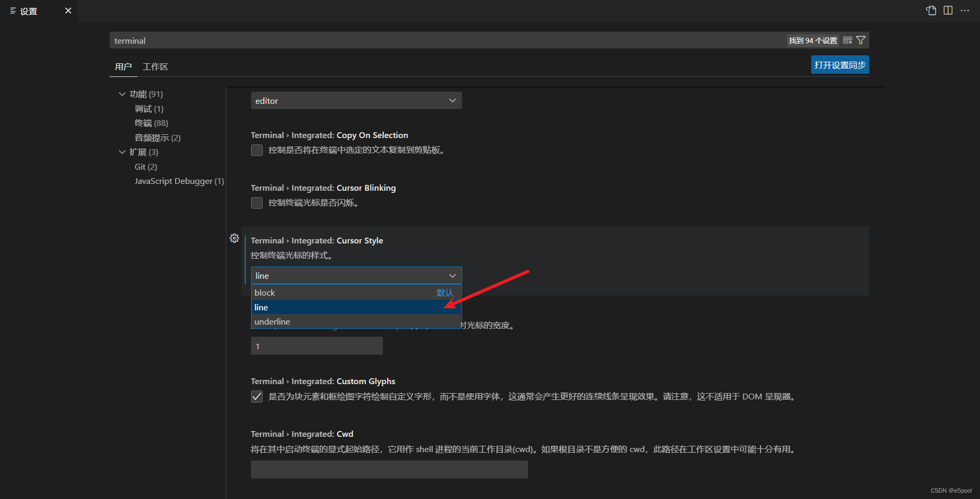Screen dimensions: 980x499
Task: Click the cursor width input showing 1
Action: coord(317,346)
